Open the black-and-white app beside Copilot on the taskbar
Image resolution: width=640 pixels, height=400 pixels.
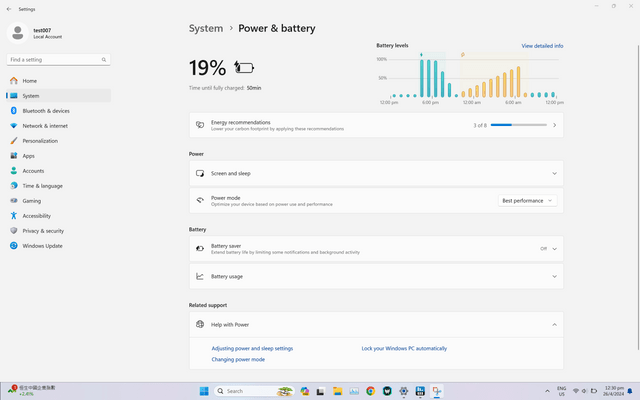tap(321, 391)
